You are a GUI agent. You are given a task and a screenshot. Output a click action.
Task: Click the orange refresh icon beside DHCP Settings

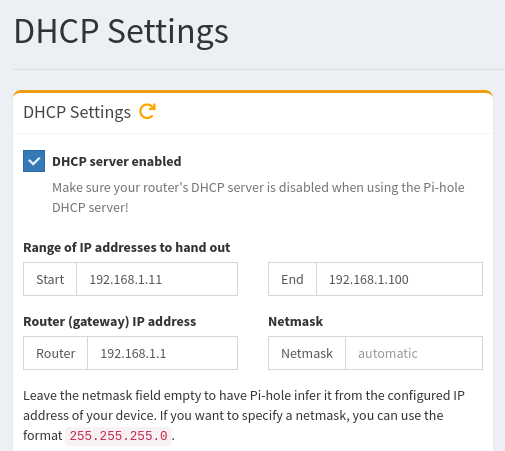(147, 111)
